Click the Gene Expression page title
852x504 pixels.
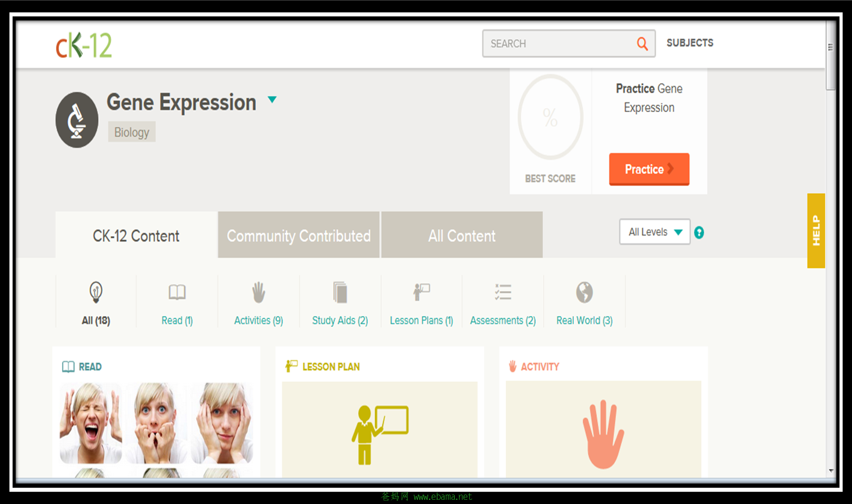(181, 102)
